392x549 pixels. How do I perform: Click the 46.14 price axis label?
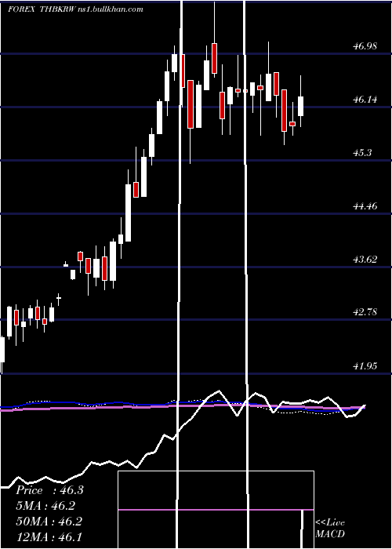[x=365, y=100]
